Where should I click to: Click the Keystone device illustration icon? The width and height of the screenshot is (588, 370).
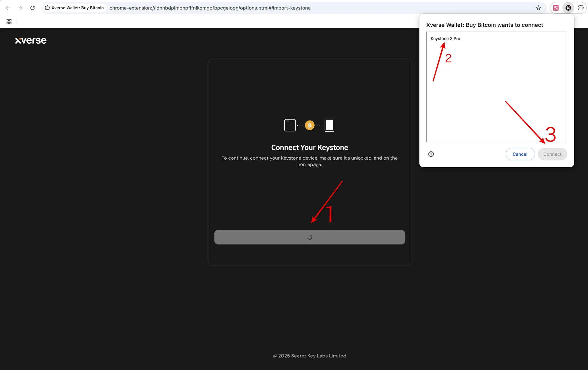coord(329,125)
